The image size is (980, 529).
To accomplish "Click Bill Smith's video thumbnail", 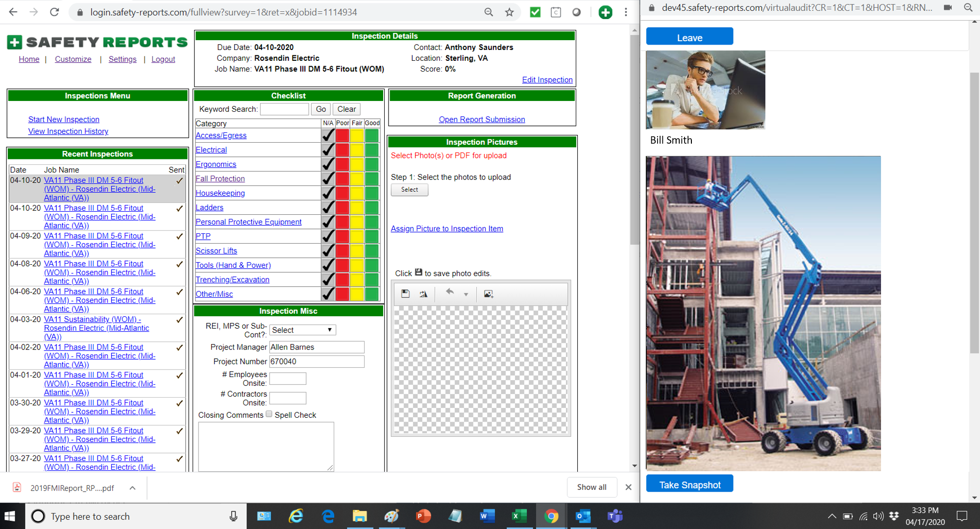I will point(706,90).
